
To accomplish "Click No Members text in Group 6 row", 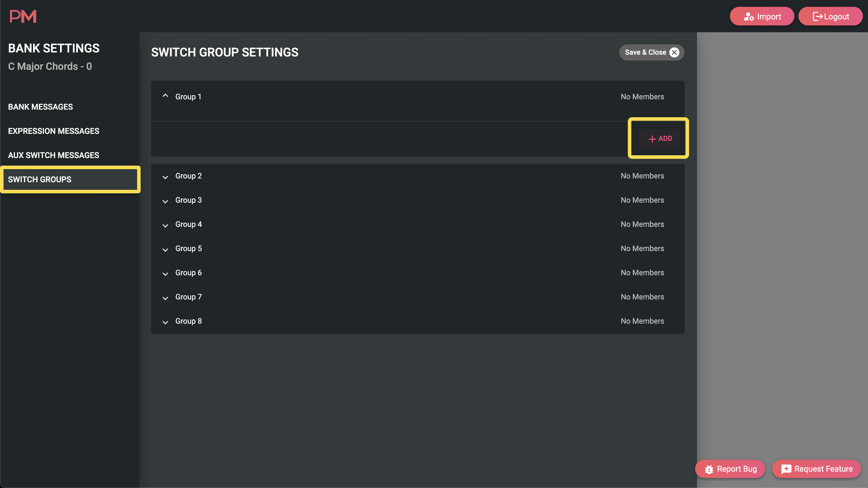I will point(642,273).
